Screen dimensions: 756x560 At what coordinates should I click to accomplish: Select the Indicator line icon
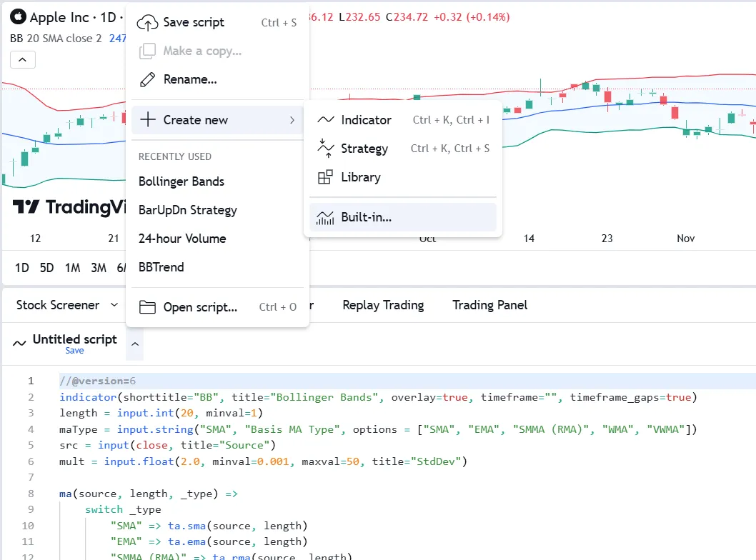[x=326, y=120]
